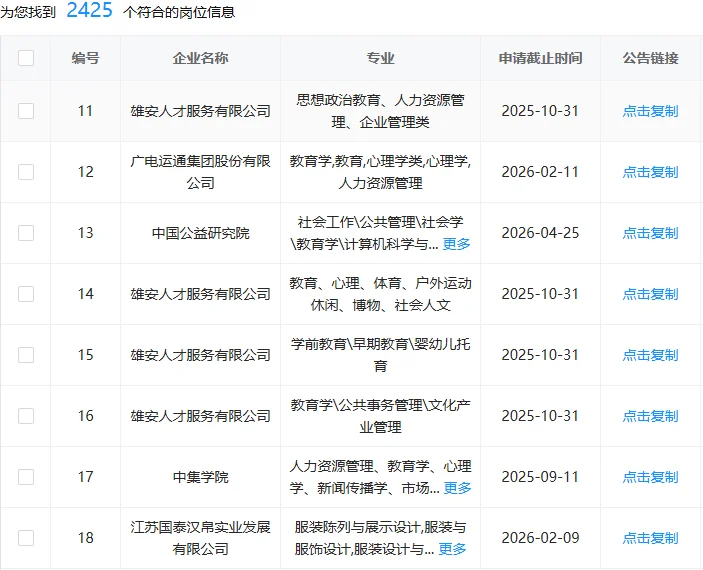The width and height of the screenshot is (703, 570).
Task: Select checkbox for row 13 中国公益研究院
Action: pos(26,233)
